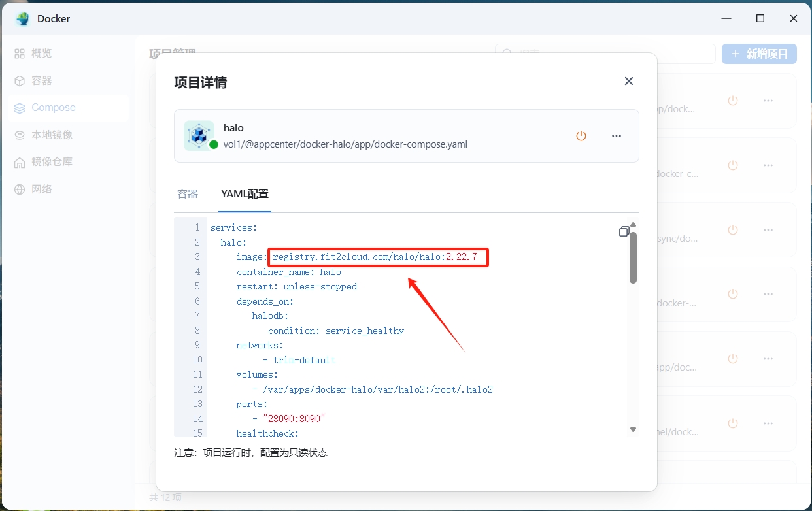Copy the YAML configuration to clipboard

(624, 231)
